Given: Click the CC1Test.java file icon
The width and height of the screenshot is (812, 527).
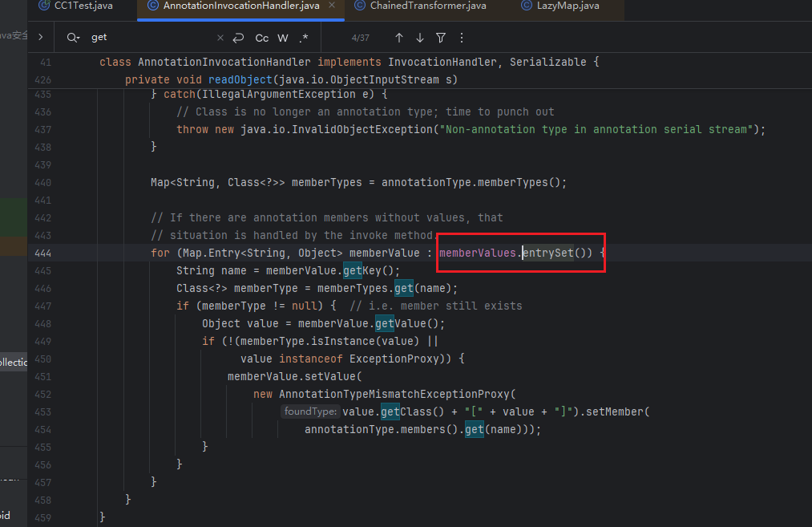Looking at the screenshot, I should pos(45,6).
